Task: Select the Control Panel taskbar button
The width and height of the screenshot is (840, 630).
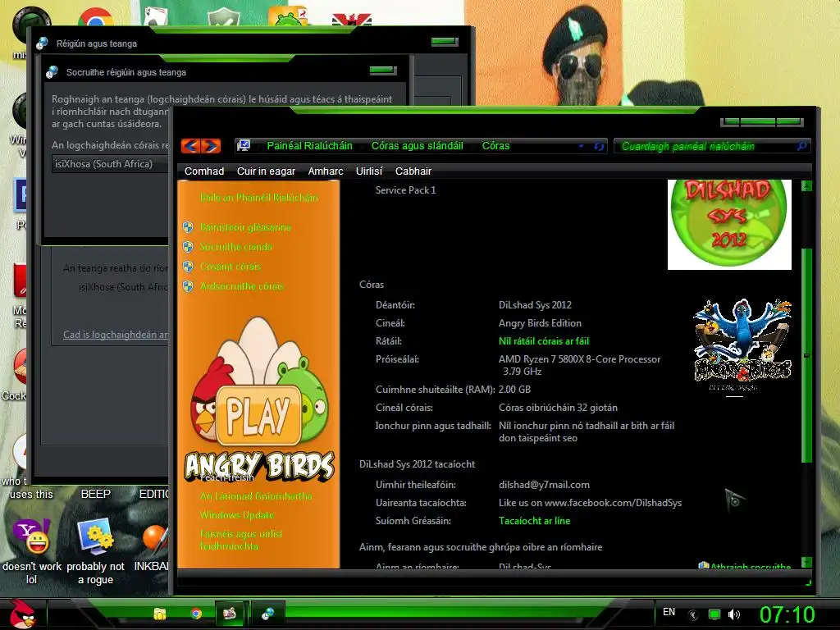Action: coord(231,614)
